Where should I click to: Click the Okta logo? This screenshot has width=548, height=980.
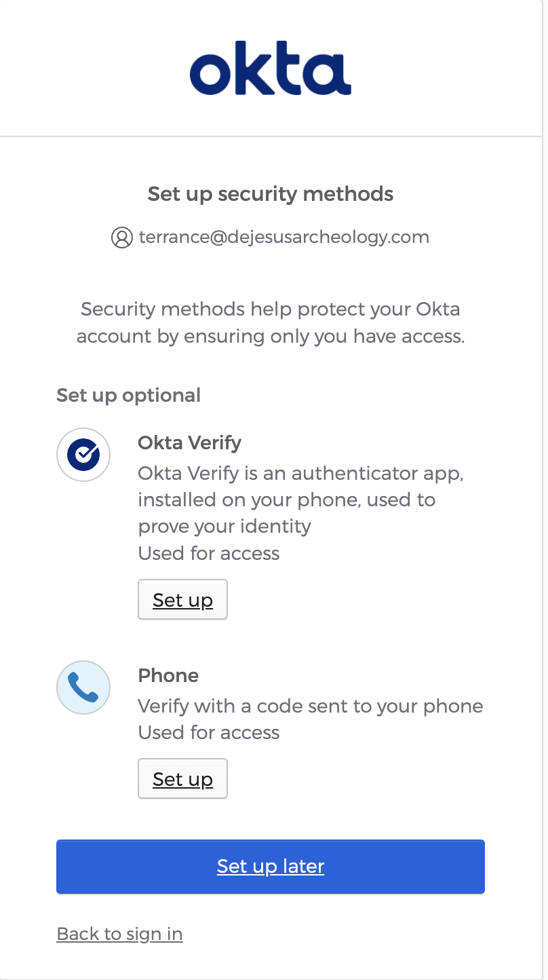[270, 69]
